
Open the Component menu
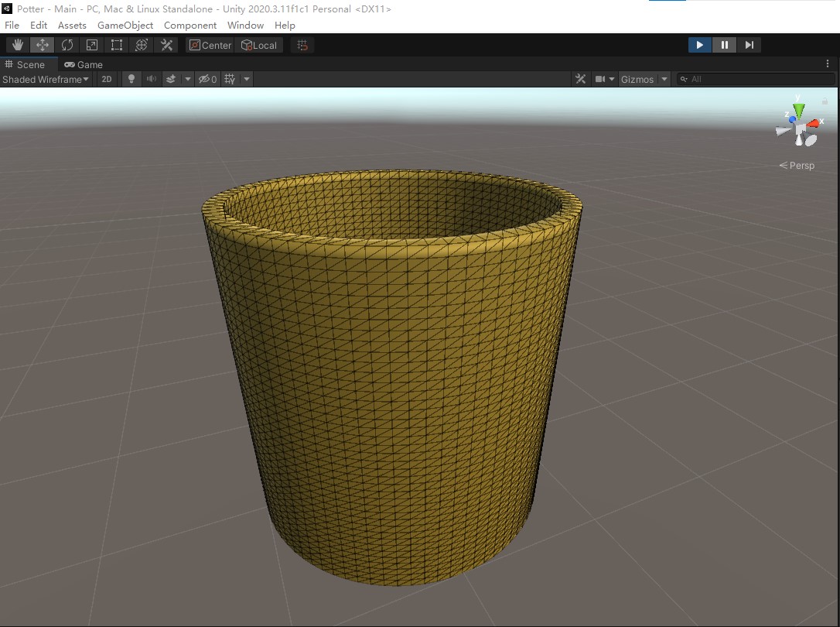pyautogui.click(x=190, y=26)
